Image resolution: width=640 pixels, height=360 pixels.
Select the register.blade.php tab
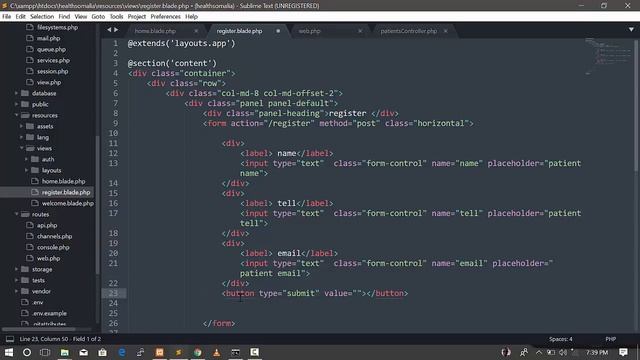coord(239,31)
